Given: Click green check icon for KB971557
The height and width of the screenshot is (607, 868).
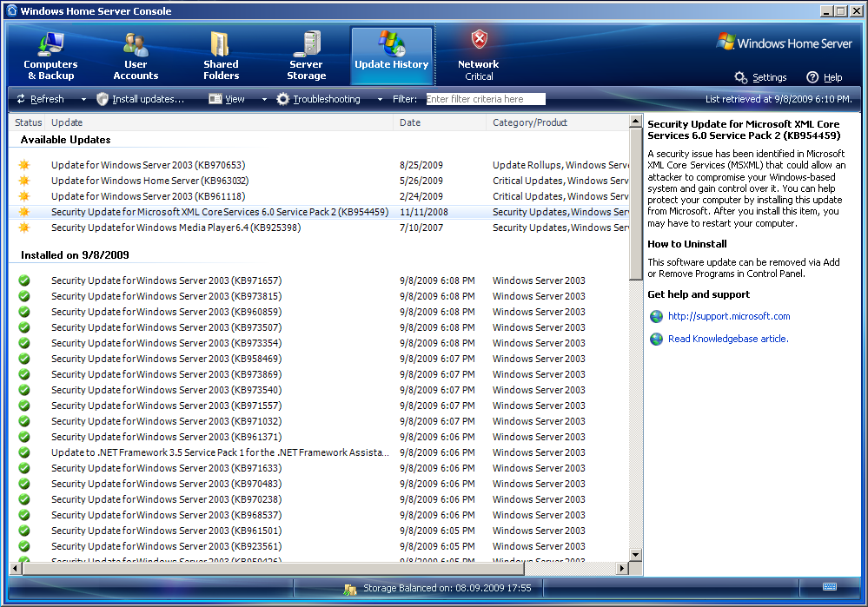Looking at the screenshot, I should click(23, 406).
